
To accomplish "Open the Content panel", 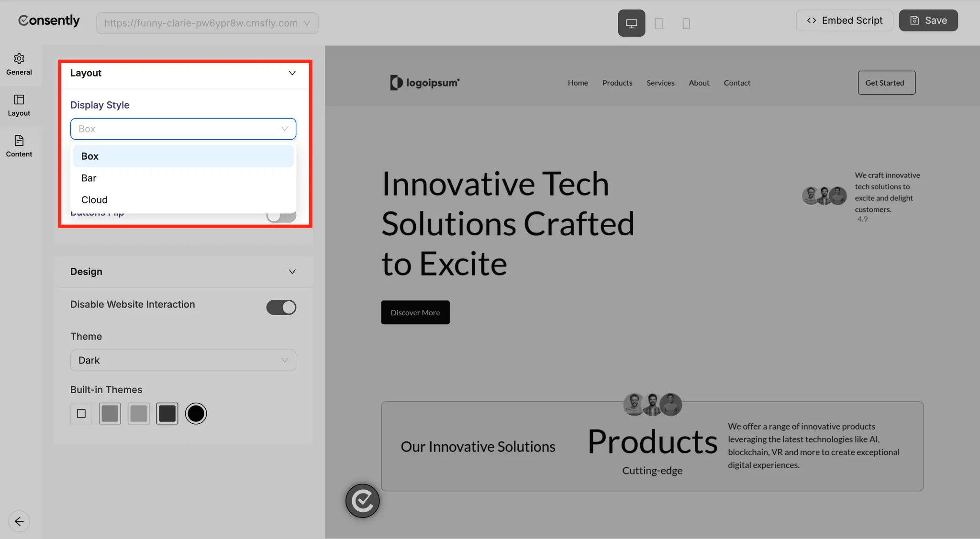I will point(19,146).
